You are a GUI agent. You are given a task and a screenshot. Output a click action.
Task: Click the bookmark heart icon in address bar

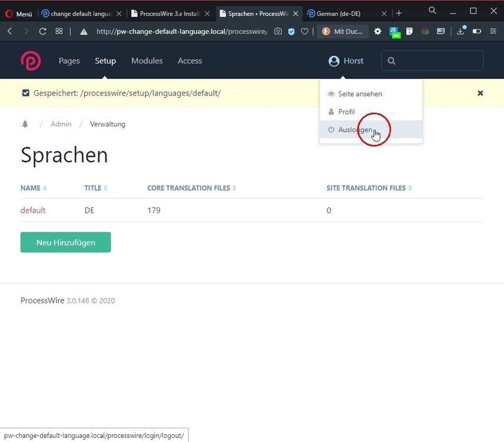point(304,31)
